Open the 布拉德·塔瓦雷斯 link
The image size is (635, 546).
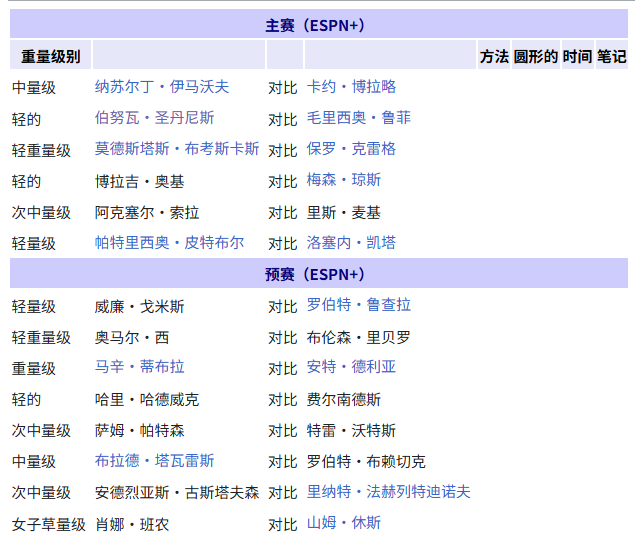(154, 461)
